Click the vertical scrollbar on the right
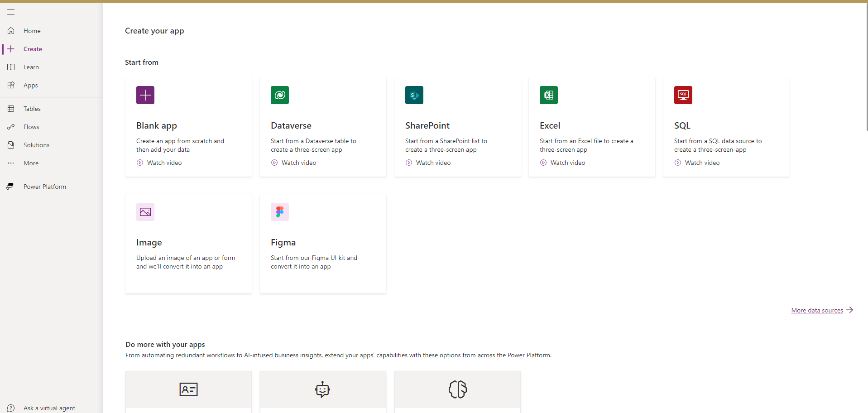 (x=866, y=68)
